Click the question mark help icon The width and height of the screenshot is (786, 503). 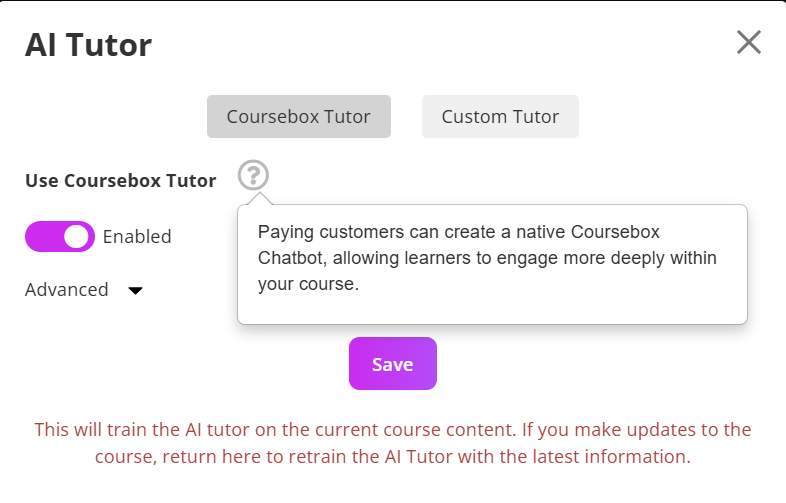253,175
